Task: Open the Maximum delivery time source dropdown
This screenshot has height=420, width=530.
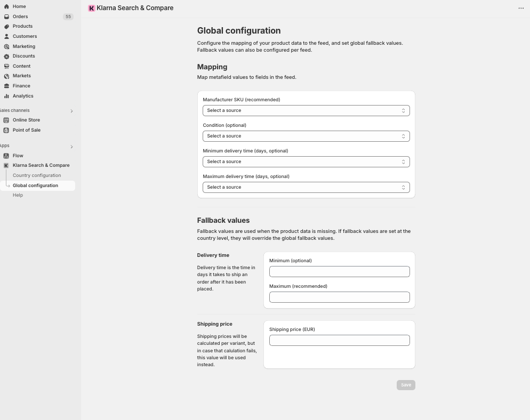Action: tap(306, 187)
